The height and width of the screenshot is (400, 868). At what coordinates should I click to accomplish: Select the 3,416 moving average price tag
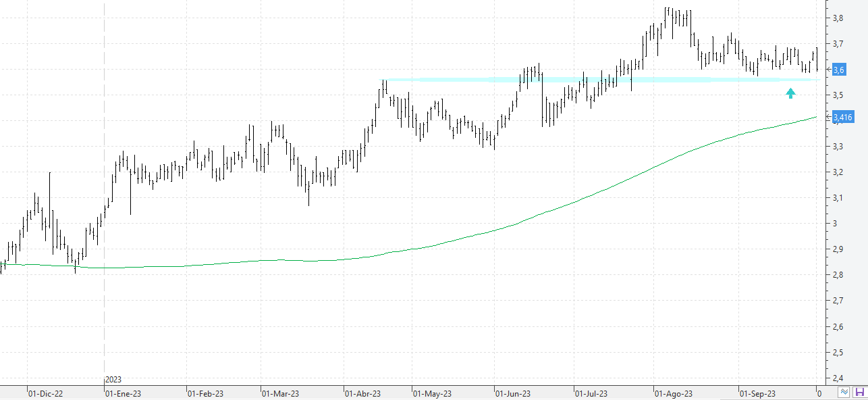(843, 118)
